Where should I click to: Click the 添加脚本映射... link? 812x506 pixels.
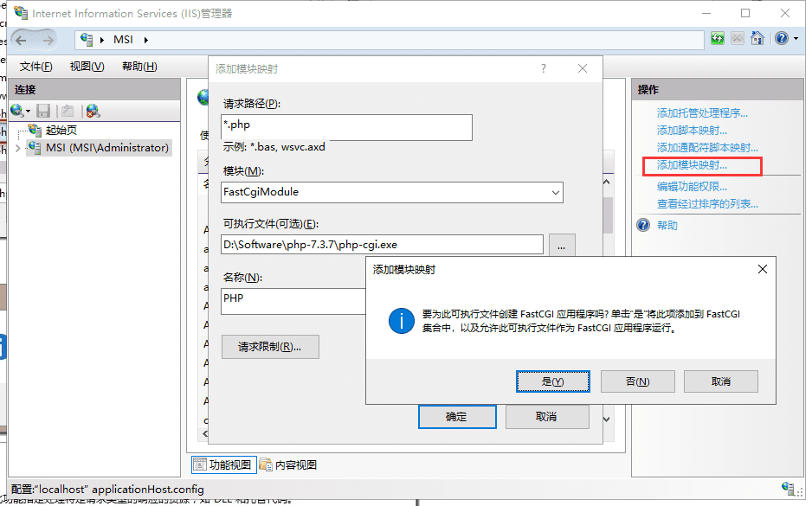coord(692,131)
